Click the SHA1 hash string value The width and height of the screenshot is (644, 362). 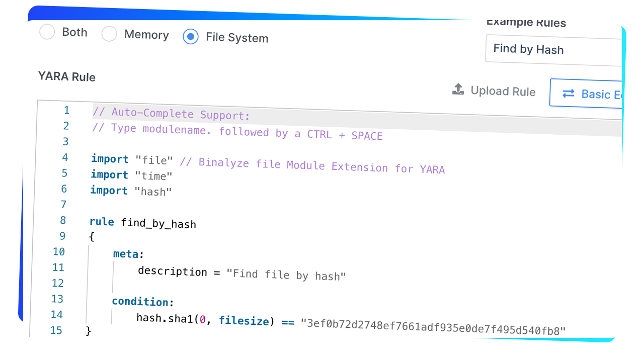(433, 325)
